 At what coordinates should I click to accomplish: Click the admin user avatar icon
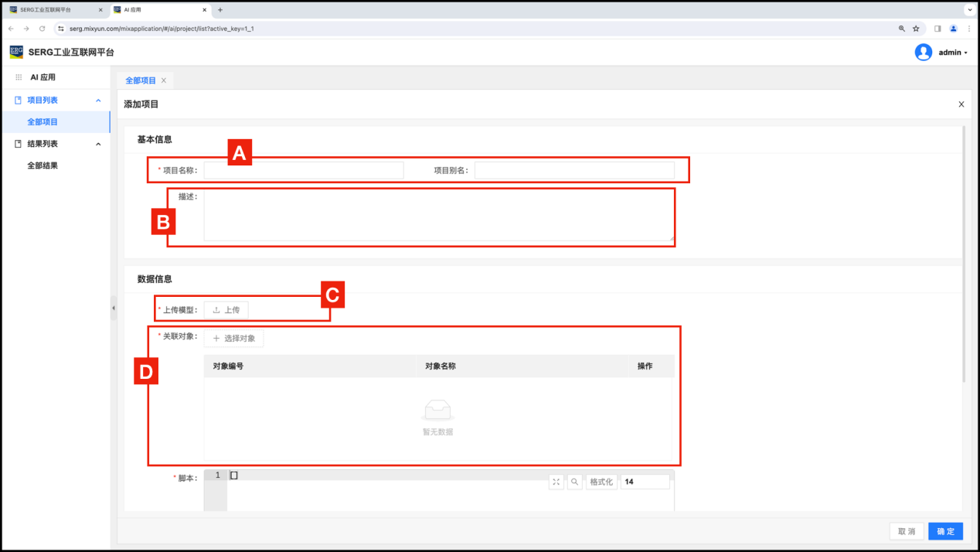[x=923, y=53]
